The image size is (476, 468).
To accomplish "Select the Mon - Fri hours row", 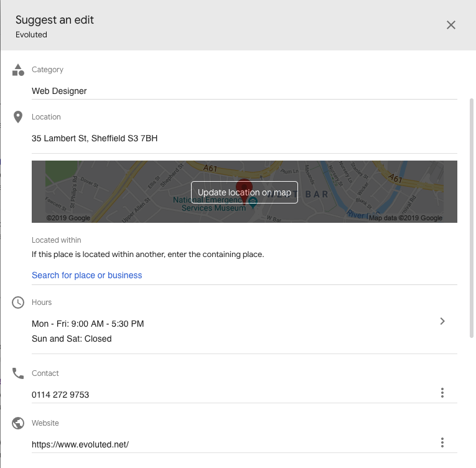I will click(88, 324).
